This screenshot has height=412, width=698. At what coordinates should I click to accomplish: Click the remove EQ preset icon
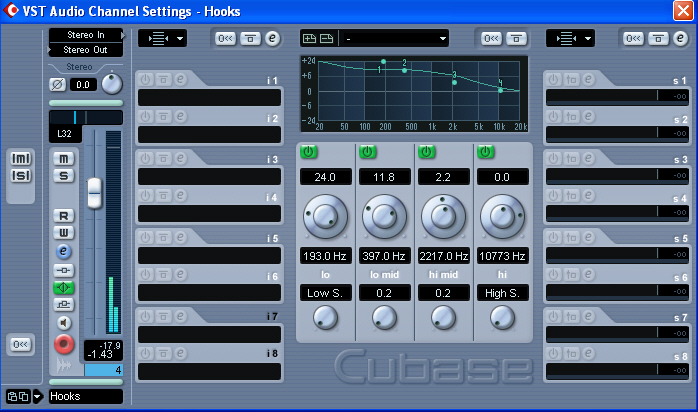tap(326, 39)
